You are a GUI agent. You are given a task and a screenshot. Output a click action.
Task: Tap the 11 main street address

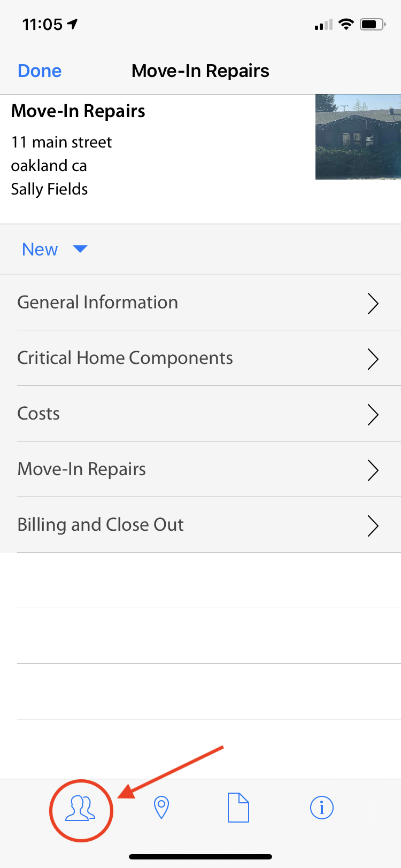[61, 142]
